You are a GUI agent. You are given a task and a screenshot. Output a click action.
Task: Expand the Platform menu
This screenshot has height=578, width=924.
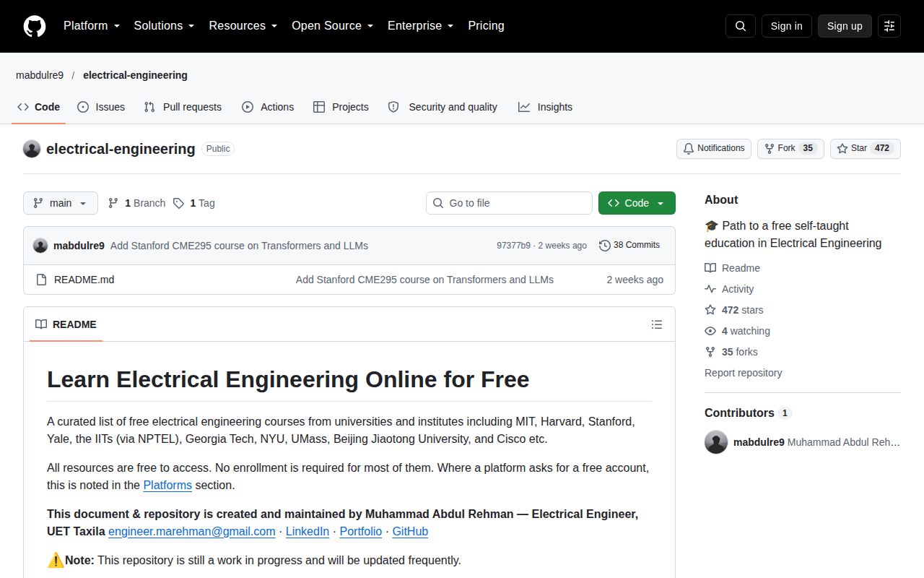(92, 26)
